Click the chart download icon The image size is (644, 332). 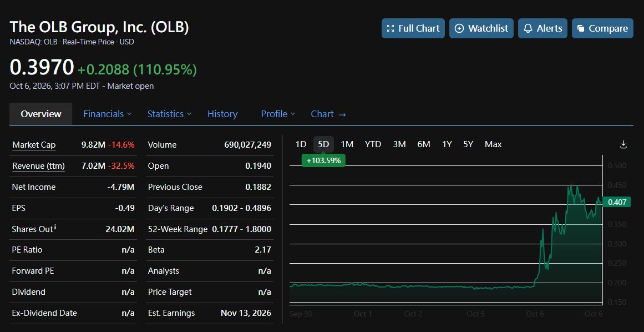[623, 144]
